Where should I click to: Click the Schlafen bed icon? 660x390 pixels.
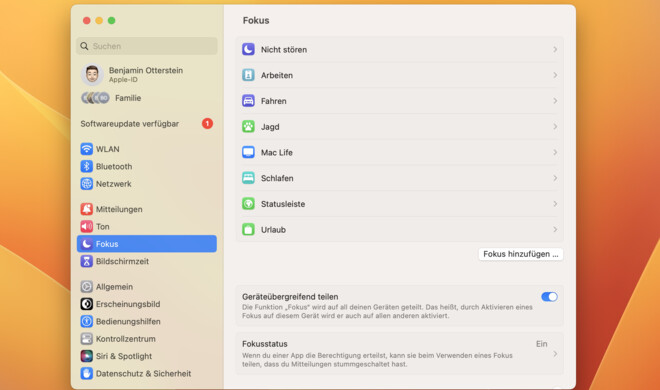point(248,178)
